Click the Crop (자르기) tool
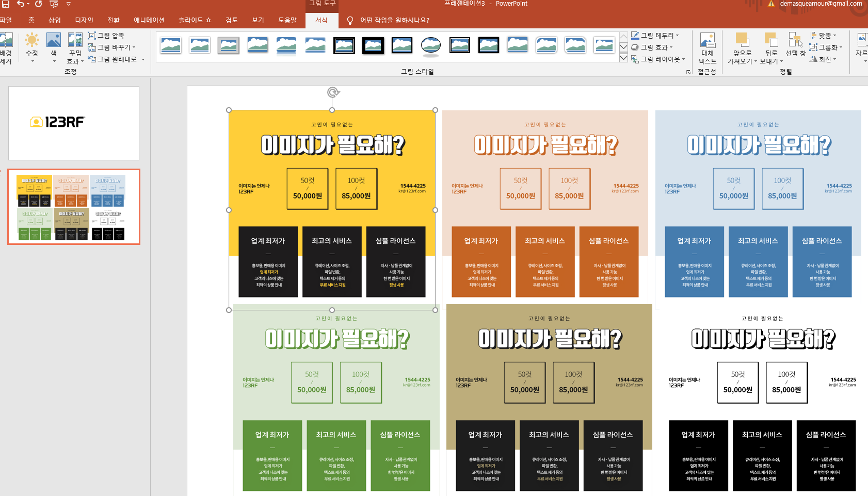 pos(862,46)
